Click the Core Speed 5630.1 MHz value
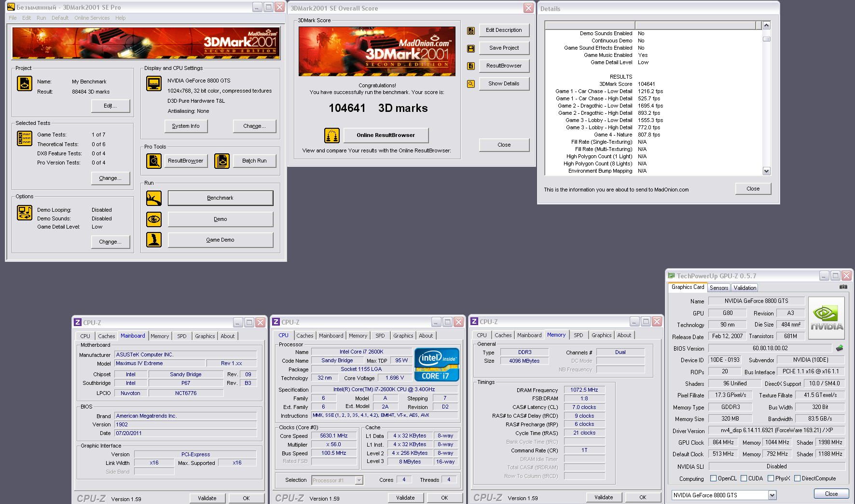855x504 pixels. click(334, 436)
